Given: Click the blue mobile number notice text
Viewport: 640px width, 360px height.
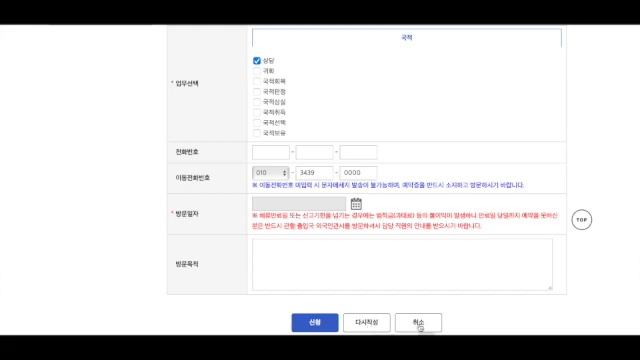Looking at the screenshot, I should (x=388, y=185).
